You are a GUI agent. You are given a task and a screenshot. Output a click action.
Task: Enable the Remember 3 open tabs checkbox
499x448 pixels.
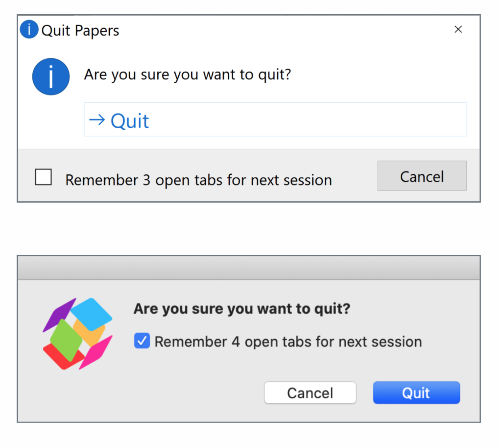[x=43, y=177]
